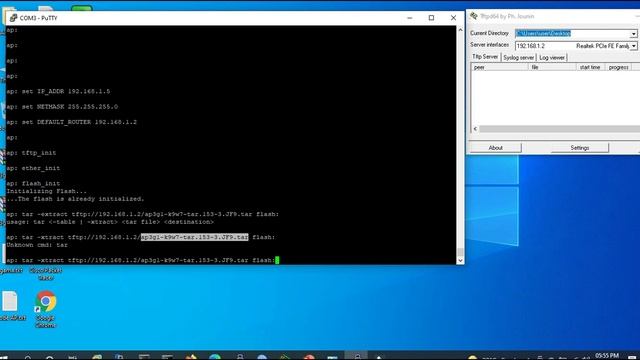Viewport: 640px width, 360px height.
Task: Click the PuTTY icon in COM3 title bar
Action: [x=13, y=18]
